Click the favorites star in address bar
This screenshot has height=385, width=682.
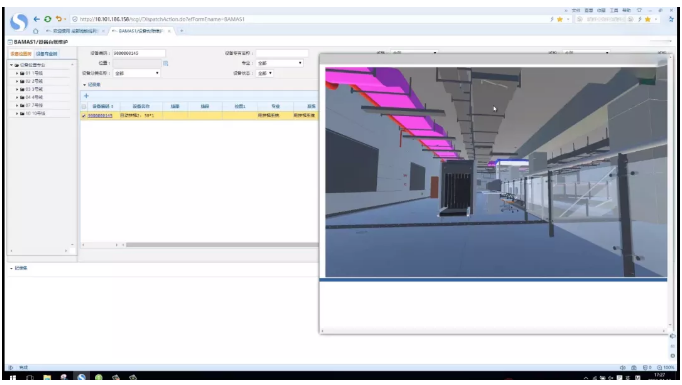point(560,19)
